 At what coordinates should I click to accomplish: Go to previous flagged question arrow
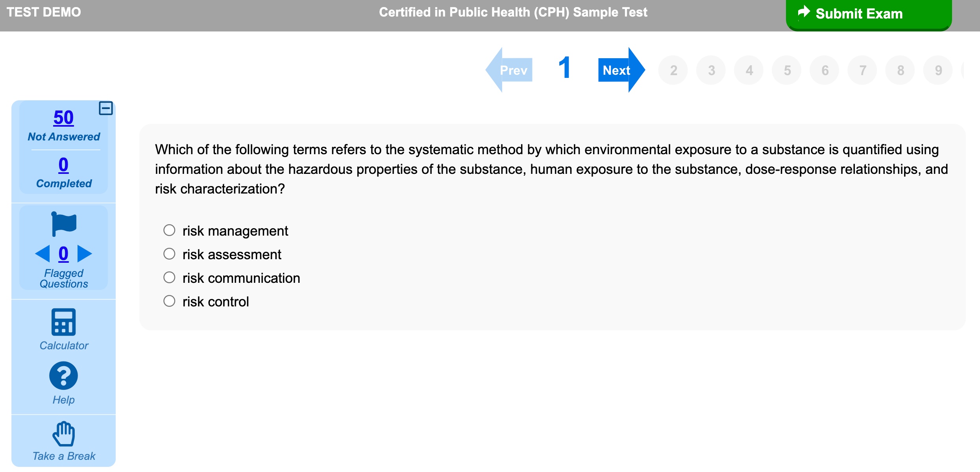click(43, 254)
